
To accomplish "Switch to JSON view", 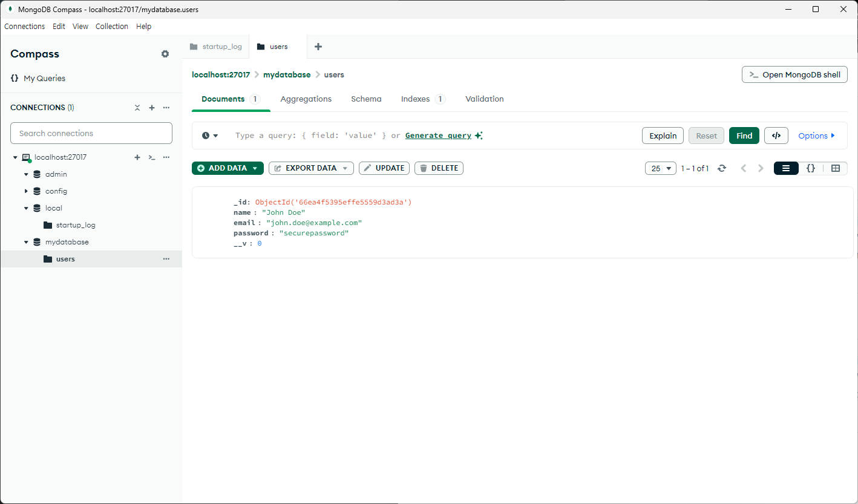I will (811, 168).
